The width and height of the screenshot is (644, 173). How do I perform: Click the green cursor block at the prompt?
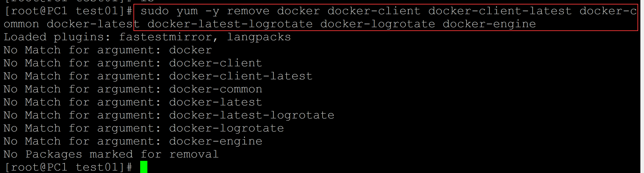pyautogui.click(x=144, y=167)
